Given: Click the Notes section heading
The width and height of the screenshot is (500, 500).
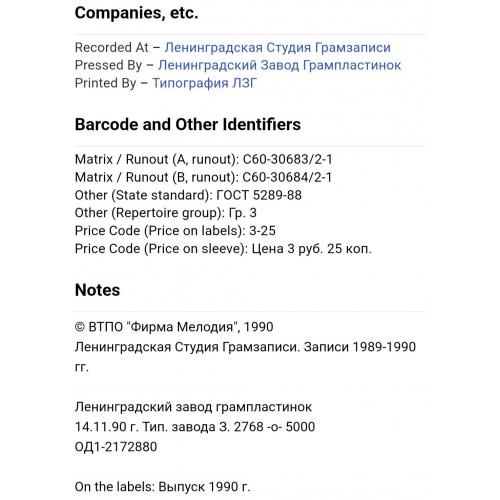Looking at the screenshot, I should 97,290.
